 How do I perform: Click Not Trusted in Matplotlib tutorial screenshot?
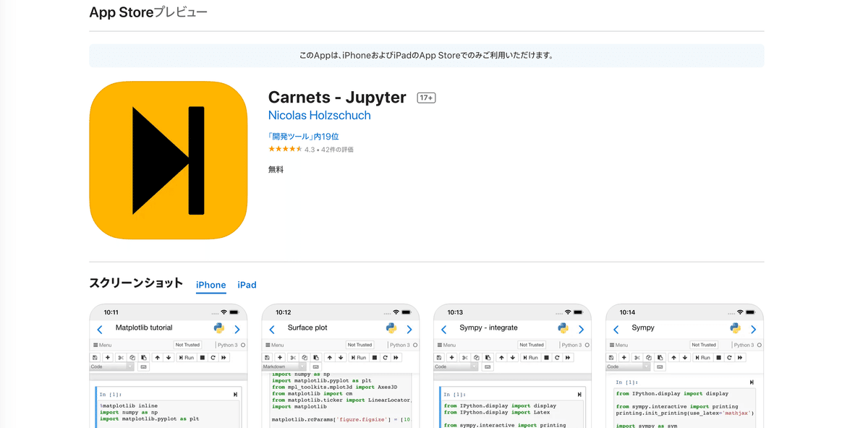(x=187, y=345)
